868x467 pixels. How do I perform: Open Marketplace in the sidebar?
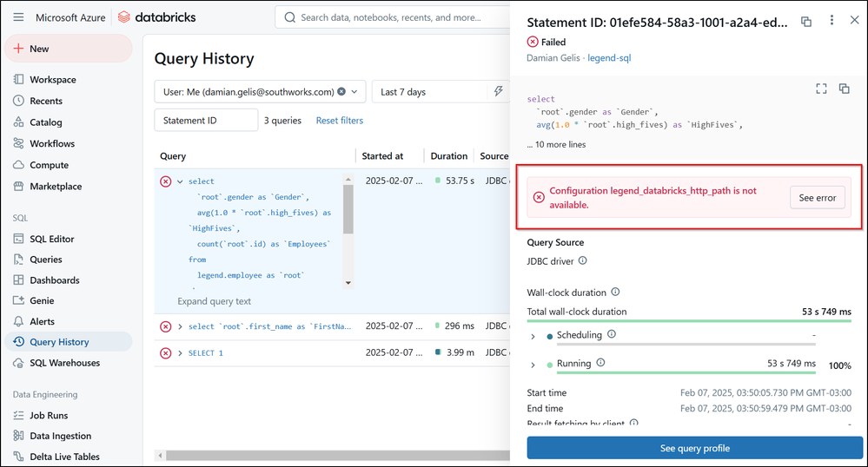[x=56, y=187]
